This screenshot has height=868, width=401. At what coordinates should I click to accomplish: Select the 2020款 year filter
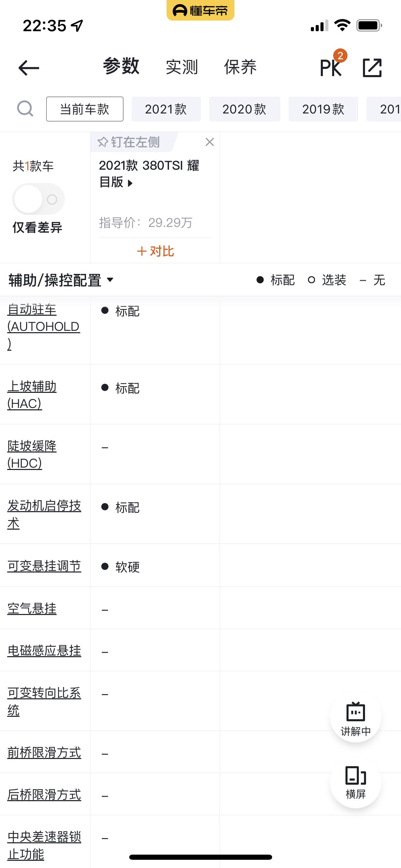(x=244, y=109)
